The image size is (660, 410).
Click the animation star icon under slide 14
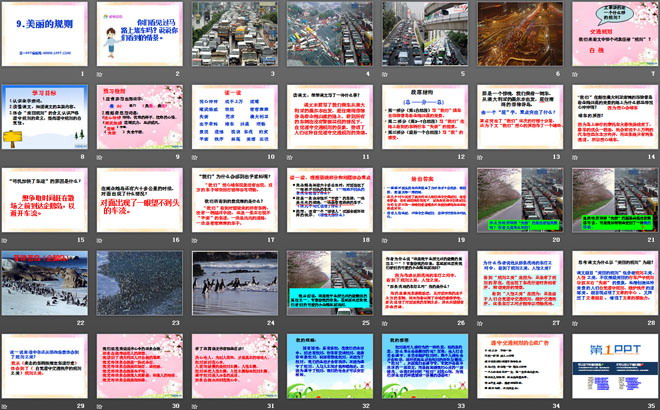pos(575,157)
